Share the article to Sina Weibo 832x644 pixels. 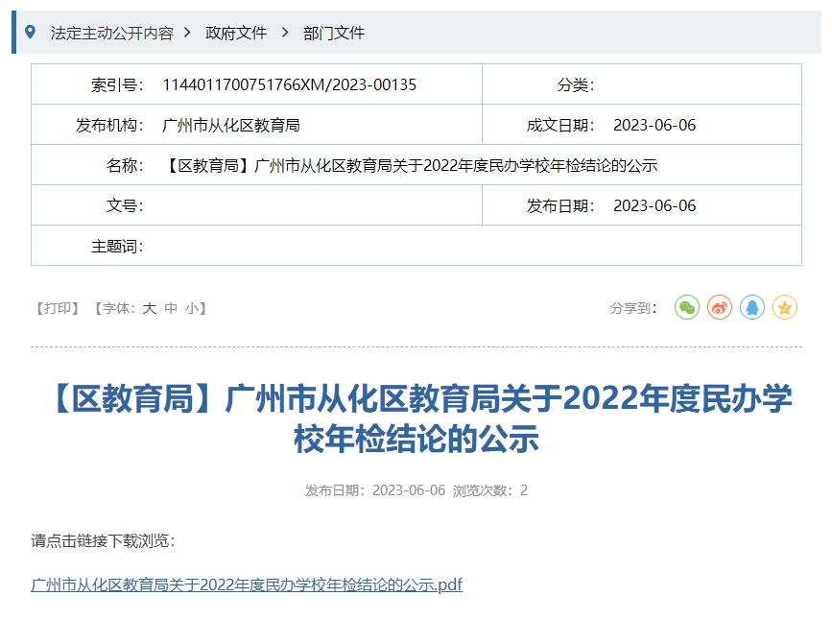[719, 307]
